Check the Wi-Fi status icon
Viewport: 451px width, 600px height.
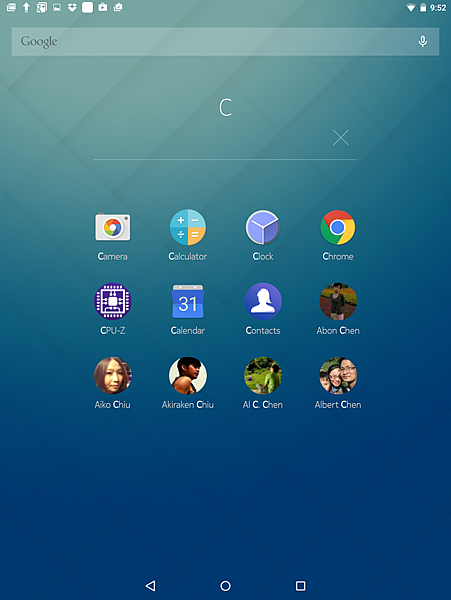coord(411,8)
